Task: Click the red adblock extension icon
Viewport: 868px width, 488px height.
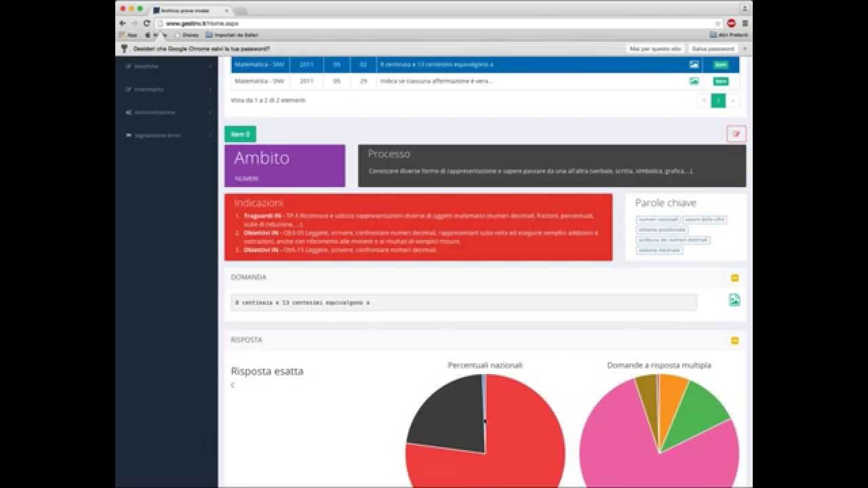Action: coord(732,23)
